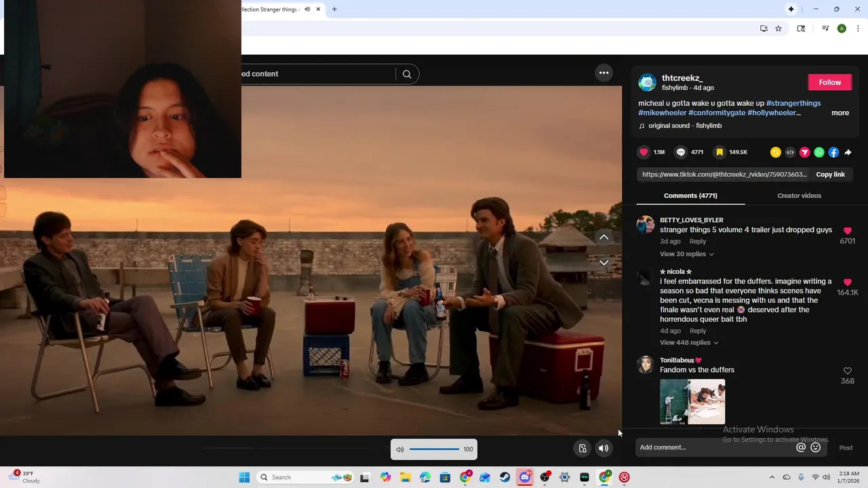
Task: Open the #mikewheeler hashtag
Action: click(662, 113)
